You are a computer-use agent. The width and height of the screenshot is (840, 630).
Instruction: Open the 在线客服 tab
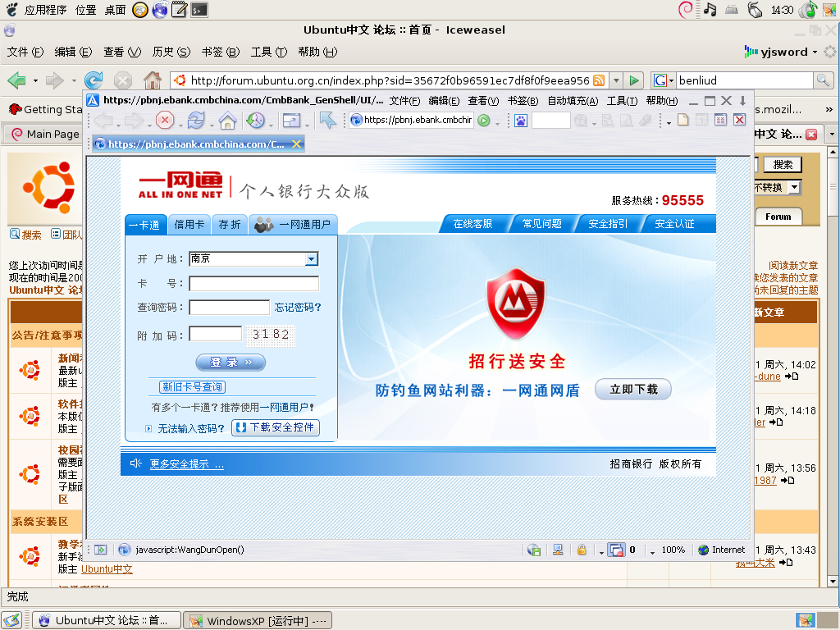click(472, 224)
